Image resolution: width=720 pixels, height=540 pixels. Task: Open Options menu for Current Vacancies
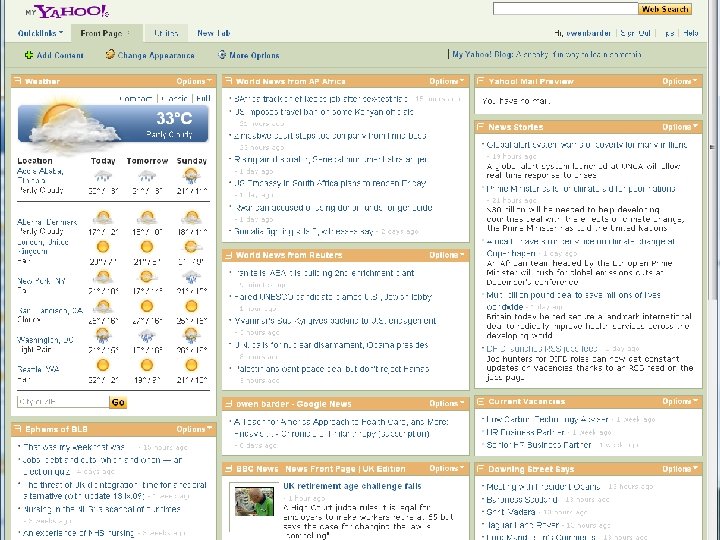[x=680, y=401]
